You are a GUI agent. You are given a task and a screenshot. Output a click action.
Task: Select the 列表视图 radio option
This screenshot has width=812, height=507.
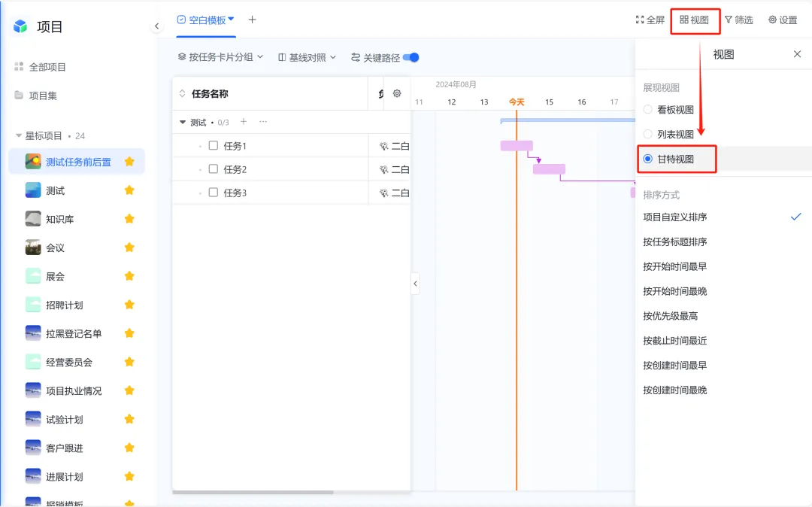[x=648, y=134]
